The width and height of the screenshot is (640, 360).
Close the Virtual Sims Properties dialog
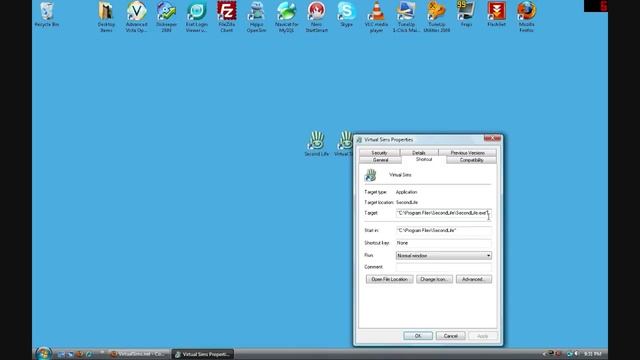click(x=492, y=139)
